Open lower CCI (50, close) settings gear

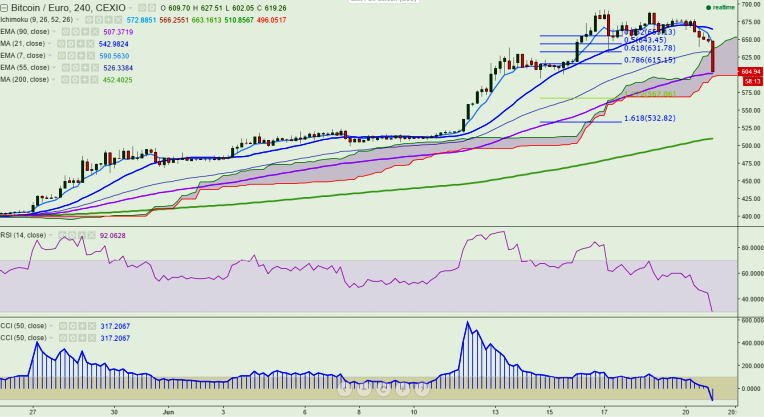click(73, 338)
